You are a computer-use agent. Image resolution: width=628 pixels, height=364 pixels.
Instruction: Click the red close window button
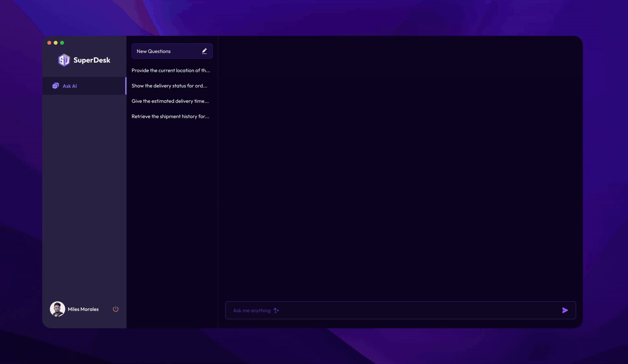tap(49, 43)
